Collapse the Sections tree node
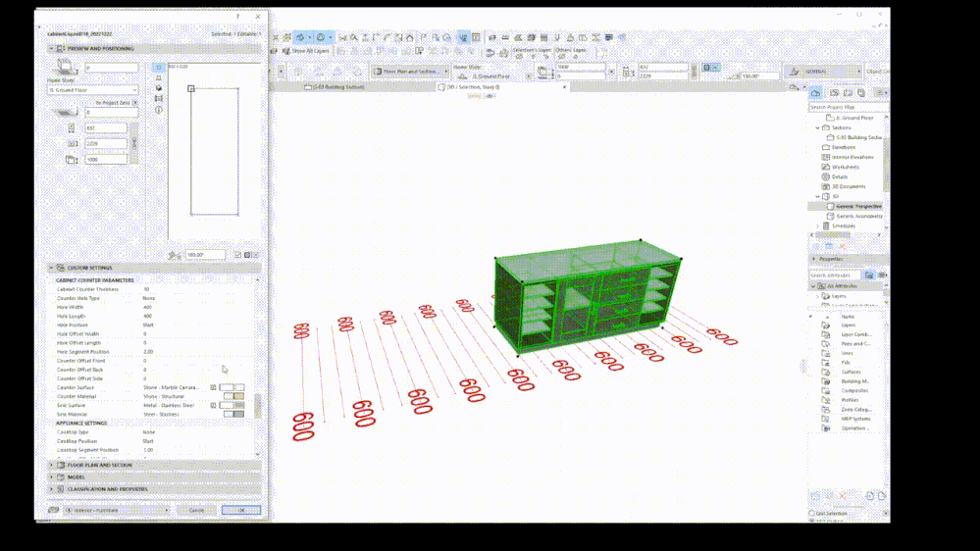This screenshot has height=551, width=980. click(x=817, y=127)
